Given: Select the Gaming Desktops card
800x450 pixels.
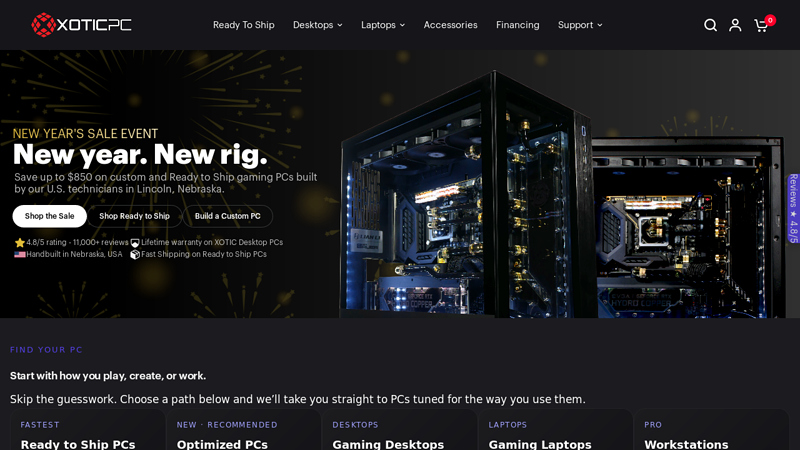Looking at the screenshot, I should (x=400, y=430).
